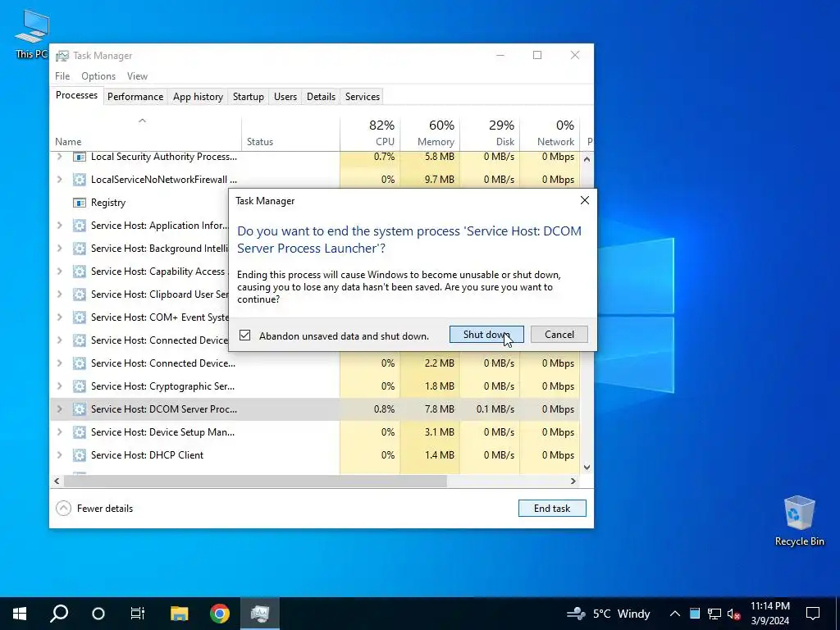Uncheck Abandon unsaved data and shut down
This screenshot has width=840, height=630.
coord(244,336)
